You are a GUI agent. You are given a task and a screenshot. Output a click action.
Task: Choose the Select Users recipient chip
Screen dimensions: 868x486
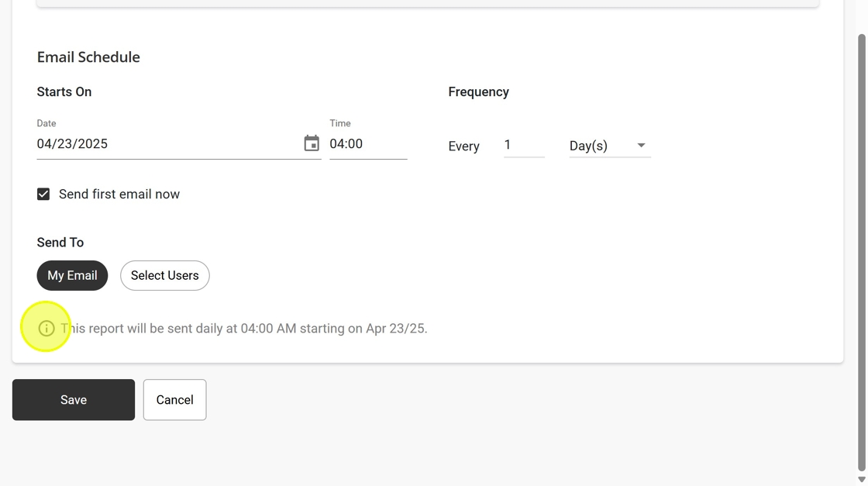coord(165,276)
